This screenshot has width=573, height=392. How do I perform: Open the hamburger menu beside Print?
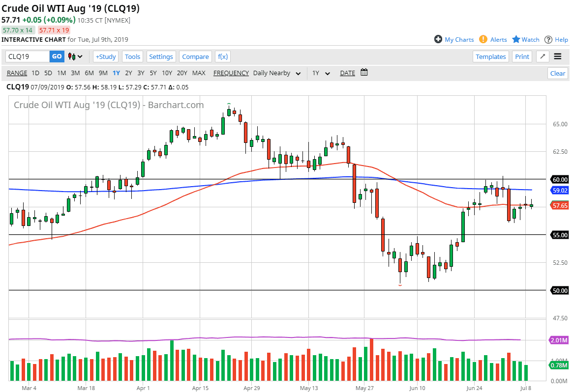click(x=558, y=56)
